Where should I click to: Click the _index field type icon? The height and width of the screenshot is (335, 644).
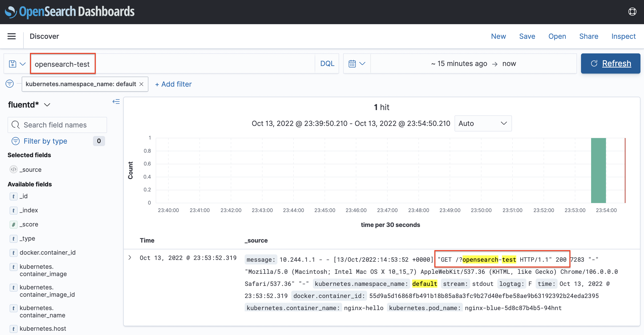(14, 210)
